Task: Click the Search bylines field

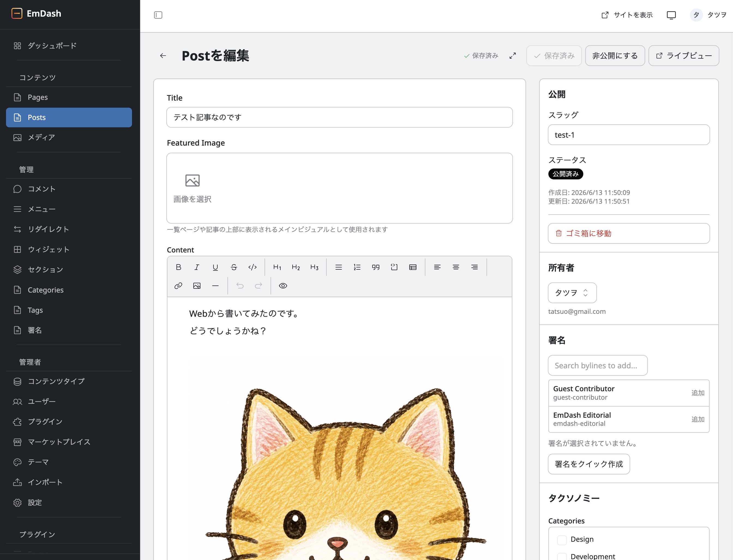Action: click(x=598, y=365)
